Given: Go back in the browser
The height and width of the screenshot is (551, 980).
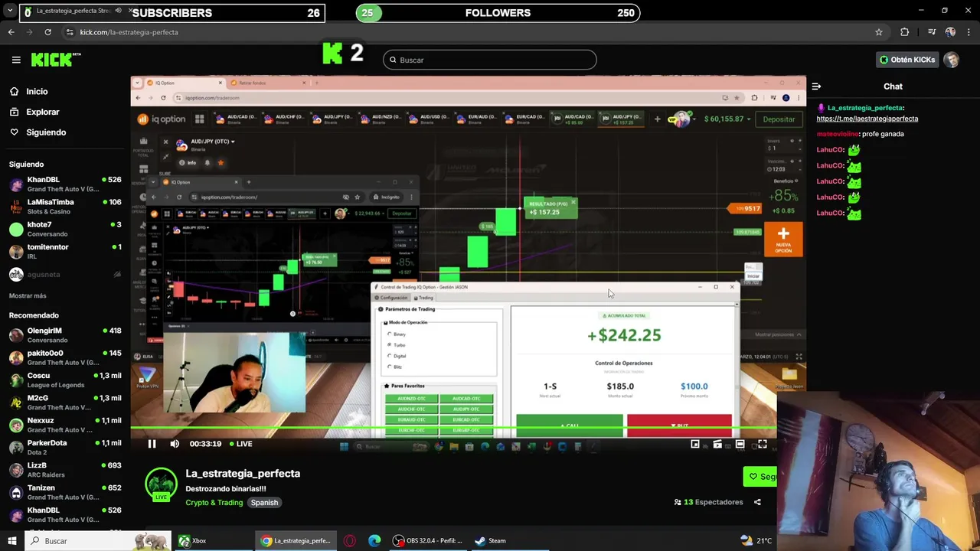Looking at the screenshot, I should point(11,32).
